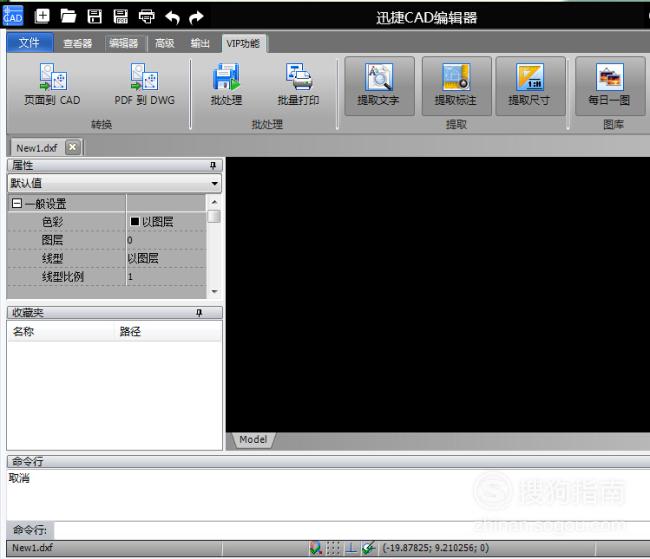Open the 文件 menu

(x=29, y=42)
